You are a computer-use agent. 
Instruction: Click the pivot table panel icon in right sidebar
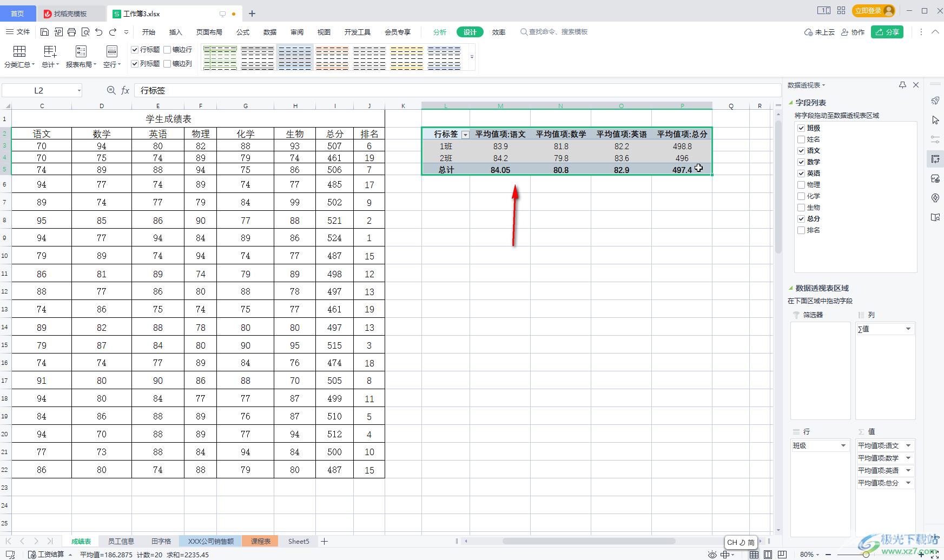(x=935, y=159)
